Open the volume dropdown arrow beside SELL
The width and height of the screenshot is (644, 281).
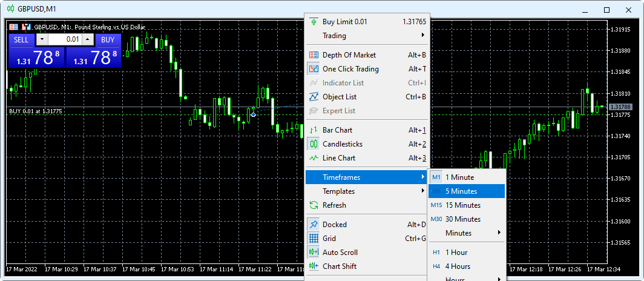(42, 40)
